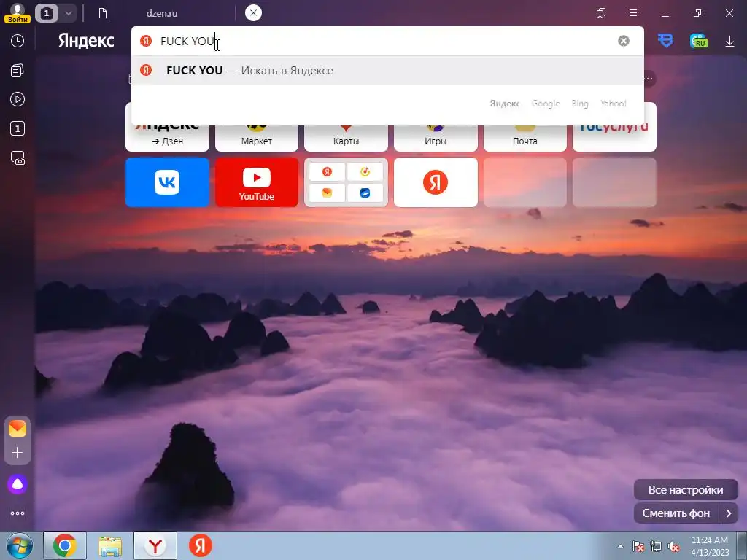
Task: Switch to next background with chevron arrow
Action: click(x=729, y=513)
